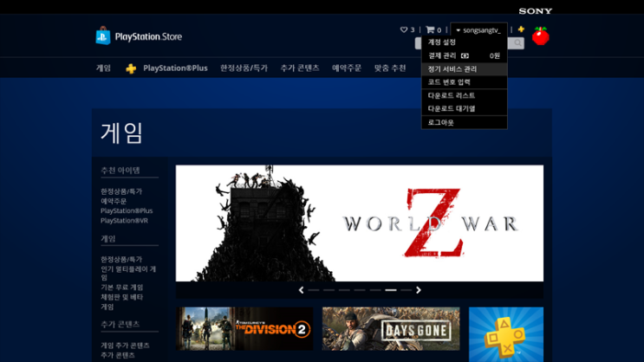
Task: Click the 게임 page heading
Action: point(121,133)
